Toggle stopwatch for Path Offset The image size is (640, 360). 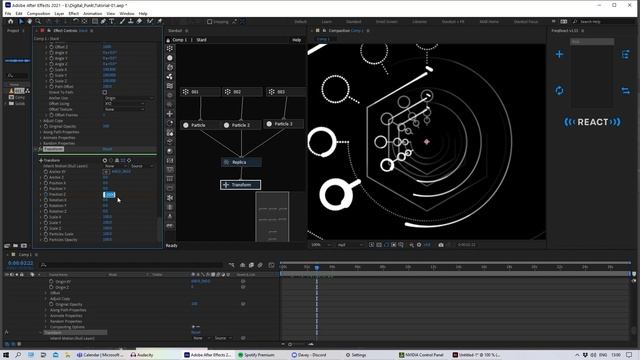(51, 87)
